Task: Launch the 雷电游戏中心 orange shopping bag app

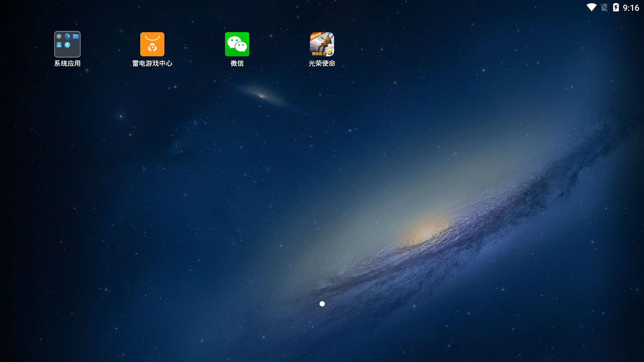Action: pos(152,44)
